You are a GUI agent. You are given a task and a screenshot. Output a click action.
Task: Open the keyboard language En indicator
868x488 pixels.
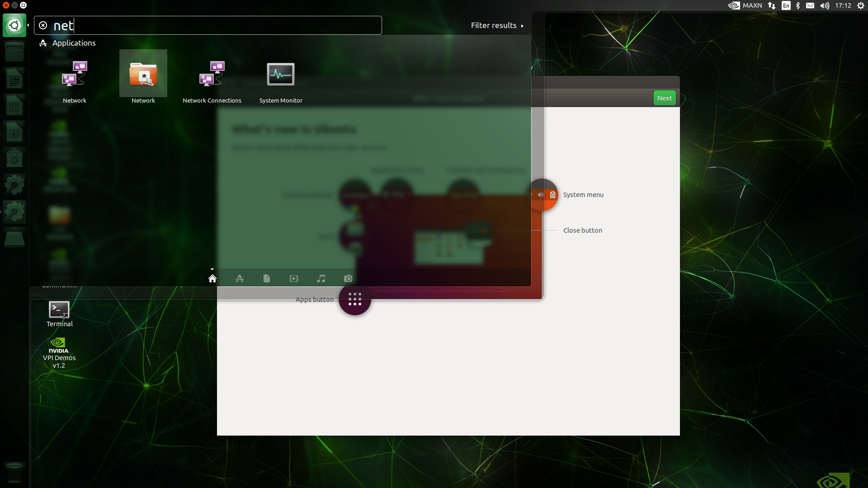786,5
